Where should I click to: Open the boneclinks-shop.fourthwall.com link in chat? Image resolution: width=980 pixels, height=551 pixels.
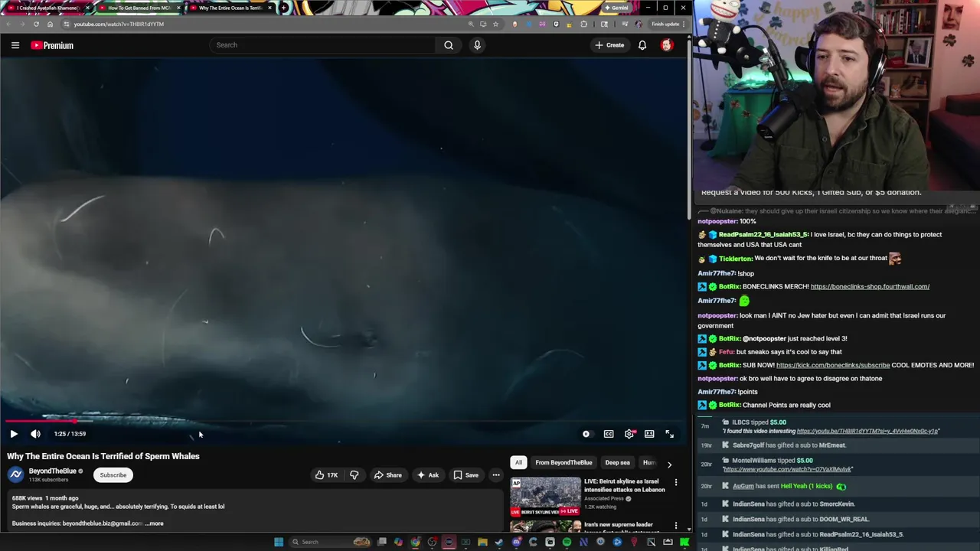[870, 286]
